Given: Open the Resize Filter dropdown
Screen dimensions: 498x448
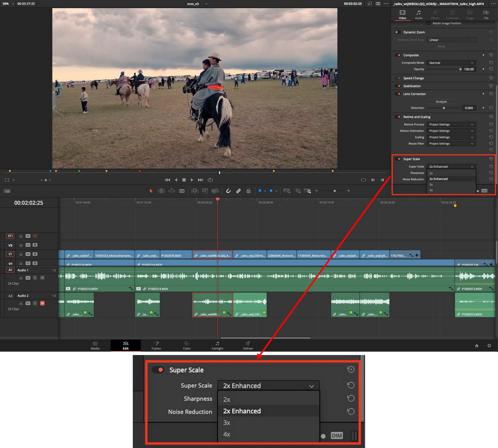Looking at the screenshot, I should coord(451,144).
